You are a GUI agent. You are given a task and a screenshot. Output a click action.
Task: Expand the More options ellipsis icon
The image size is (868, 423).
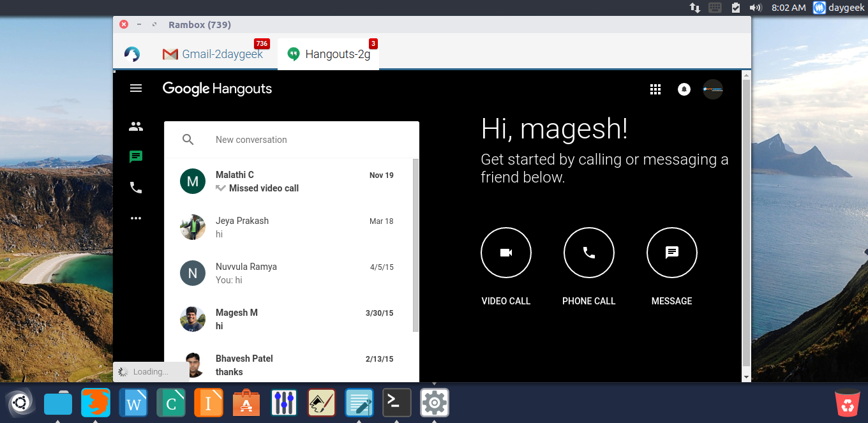click(136, 218)
